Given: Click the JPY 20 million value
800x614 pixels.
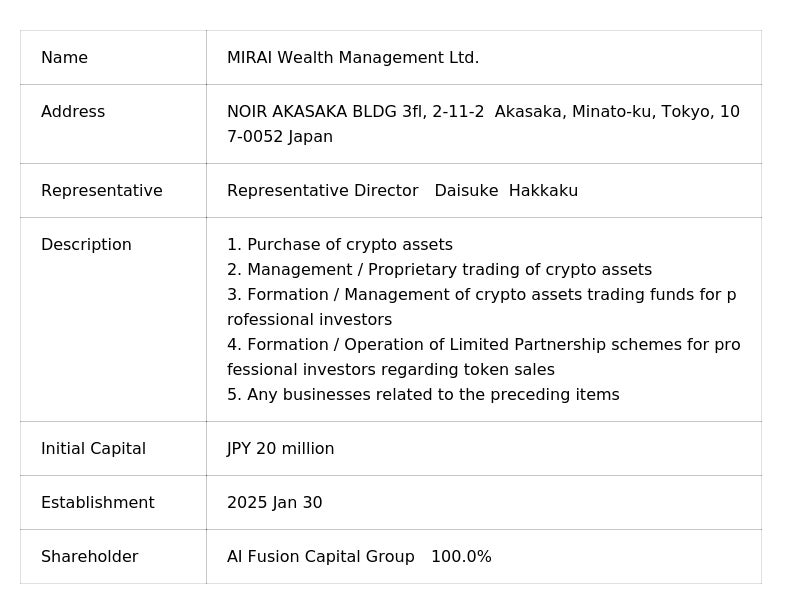Looking at the screenshot, I should 281,449.
